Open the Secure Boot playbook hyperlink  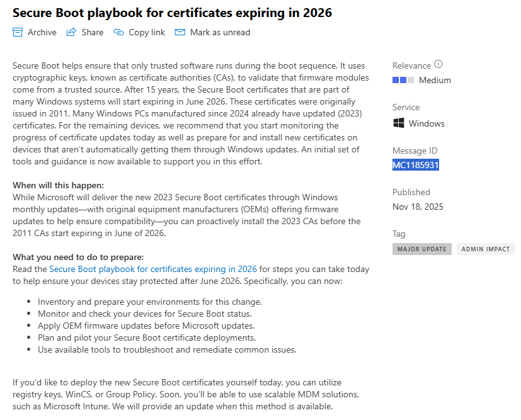(x=153, y=269)
